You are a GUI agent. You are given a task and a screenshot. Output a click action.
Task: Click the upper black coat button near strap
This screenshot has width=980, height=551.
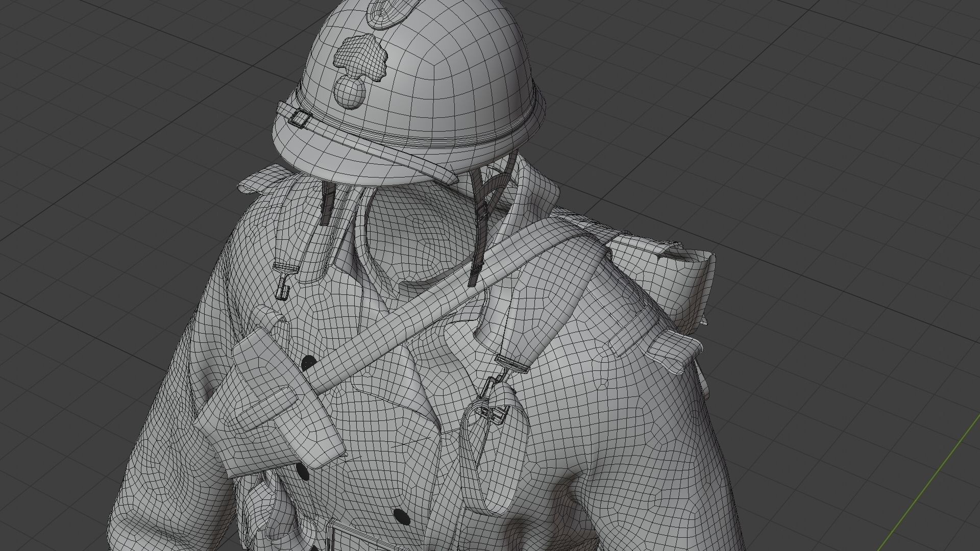click(x=308, y=363)
